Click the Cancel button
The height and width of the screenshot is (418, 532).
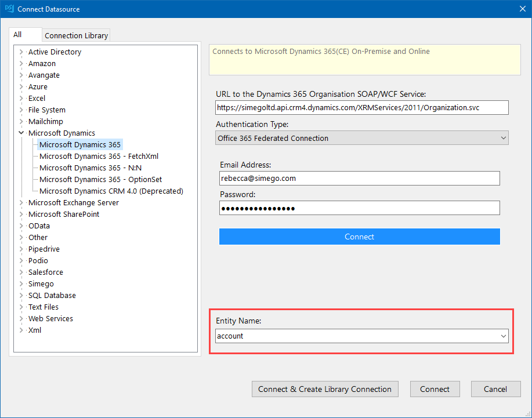point(495,389)
